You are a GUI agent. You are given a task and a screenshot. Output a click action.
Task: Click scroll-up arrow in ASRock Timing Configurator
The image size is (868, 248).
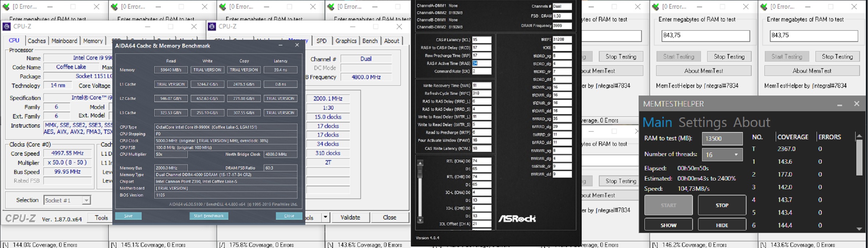420,163
